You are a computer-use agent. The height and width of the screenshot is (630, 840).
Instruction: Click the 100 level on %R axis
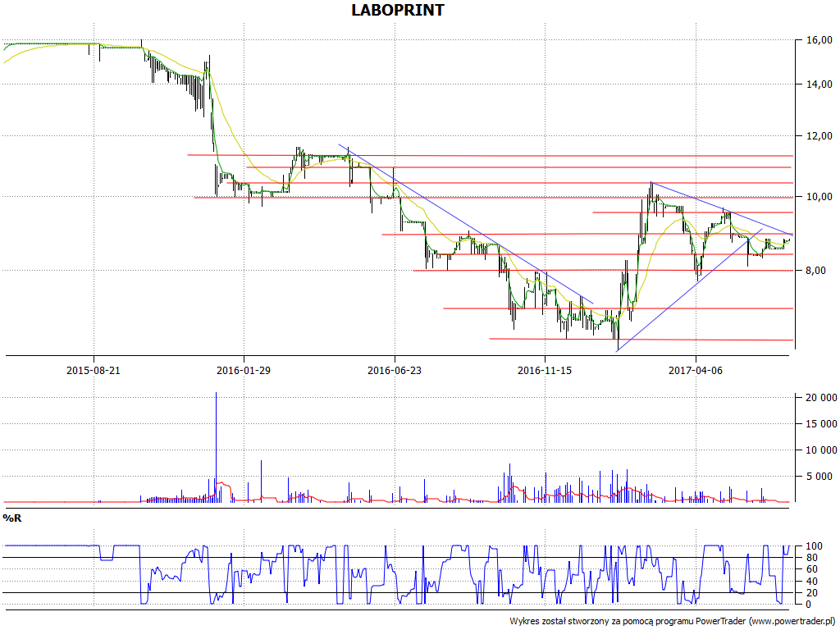[815, 546]
